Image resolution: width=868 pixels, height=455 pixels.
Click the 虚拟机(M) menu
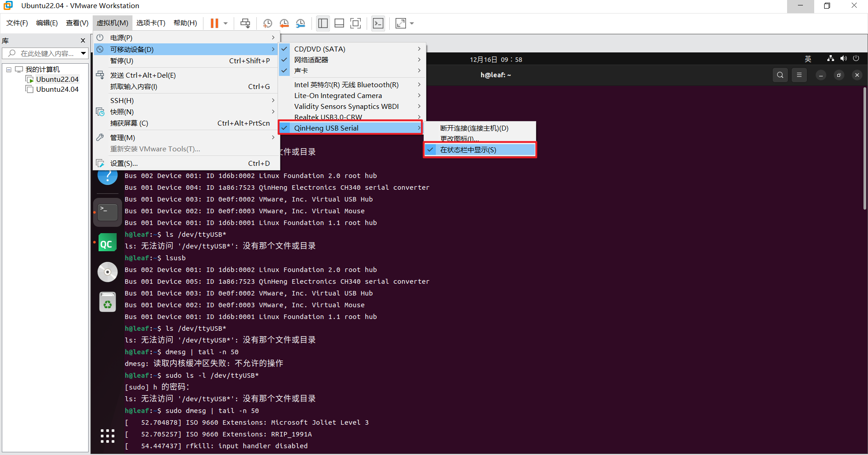tap(112, 23)
